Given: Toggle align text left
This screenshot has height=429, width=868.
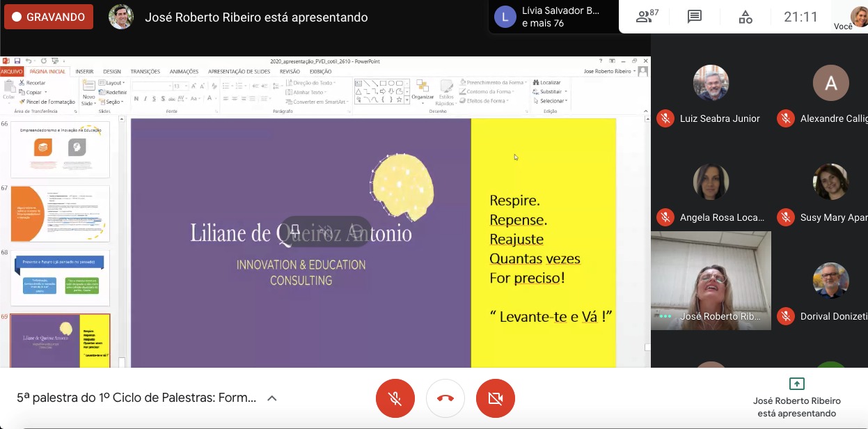Looking at the screenshot, I should (226, 98).
